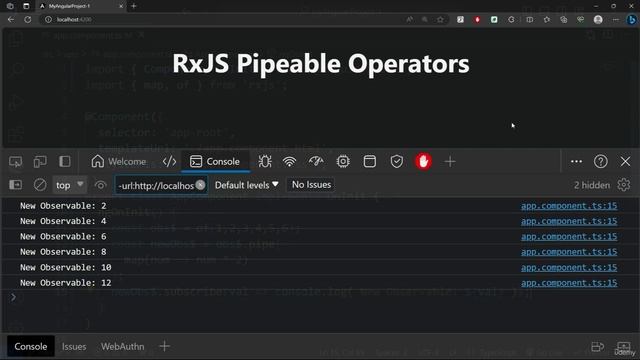The height and width of the screenshot is (360, 640).
Task: Open Console settings gear
Action: [x=624, y=185]
